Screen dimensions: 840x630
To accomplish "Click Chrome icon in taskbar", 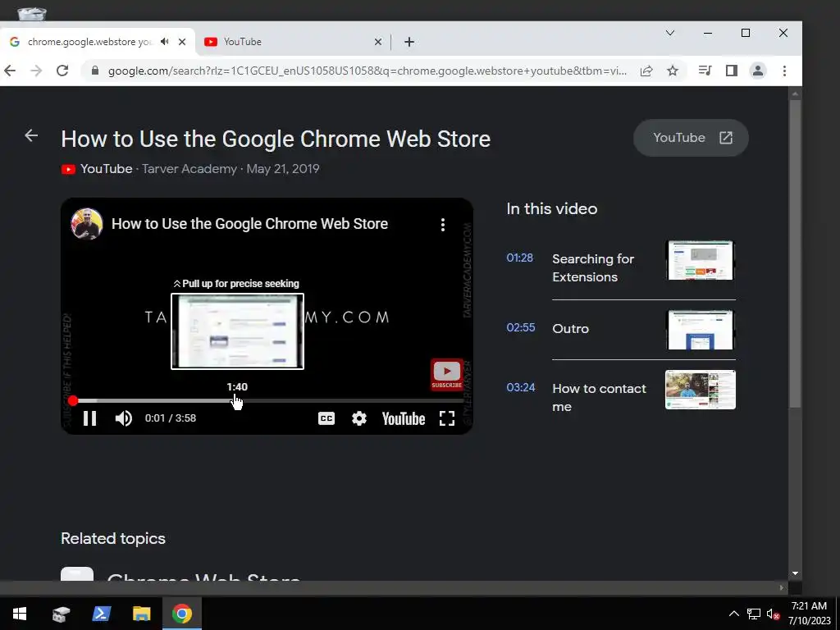I will 182,614.
